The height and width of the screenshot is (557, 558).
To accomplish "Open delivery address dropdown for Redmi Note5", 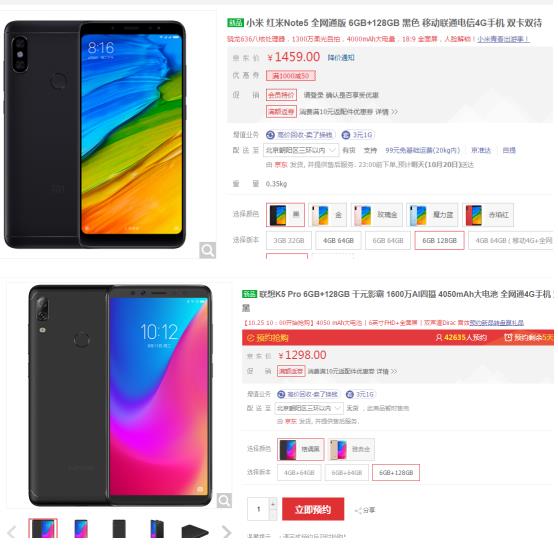I will coord(301,150).
